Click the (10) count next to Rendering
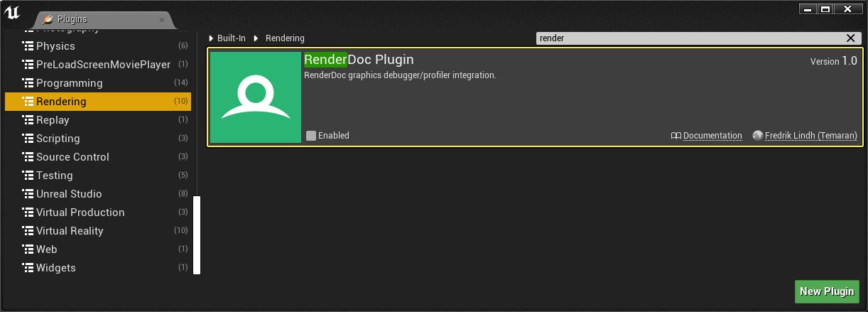868x312 pixels. tap(180, 102)
